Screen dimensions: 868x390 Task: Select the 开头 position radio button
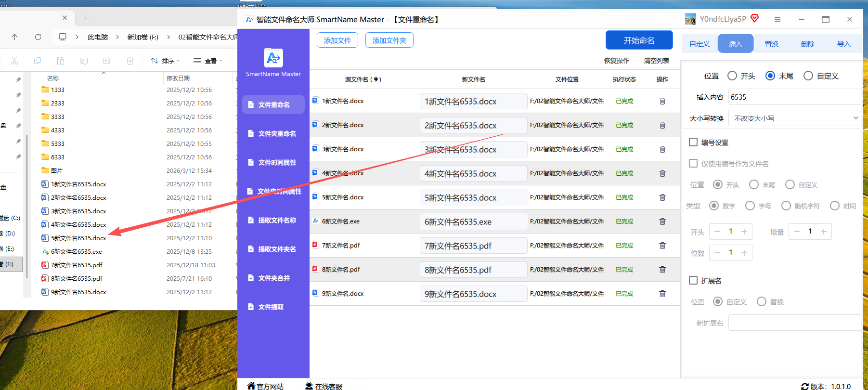(x=732, y=76)
